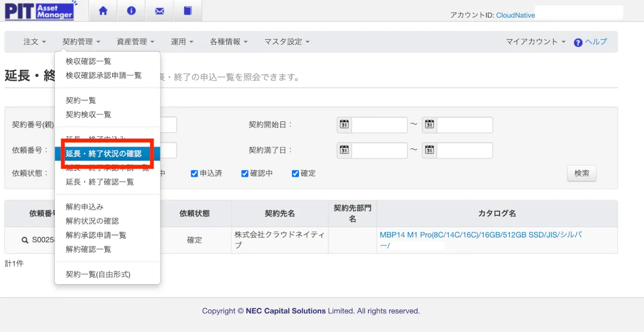Click the envelope mail icon

159,11
